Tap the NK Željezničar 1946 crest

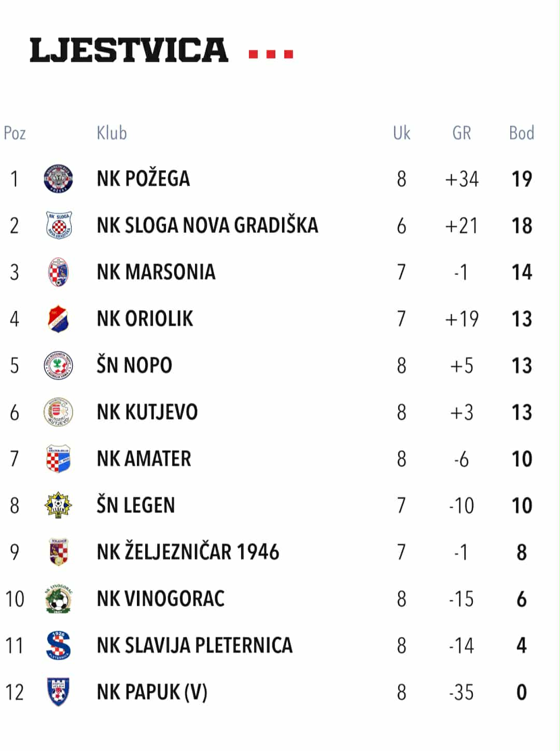click(58, 552)
